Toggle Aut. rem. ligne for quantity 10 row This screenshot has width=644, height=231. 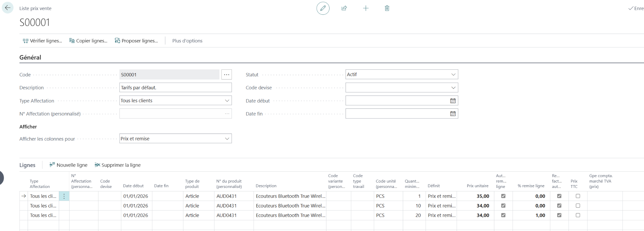pos(503,206)
